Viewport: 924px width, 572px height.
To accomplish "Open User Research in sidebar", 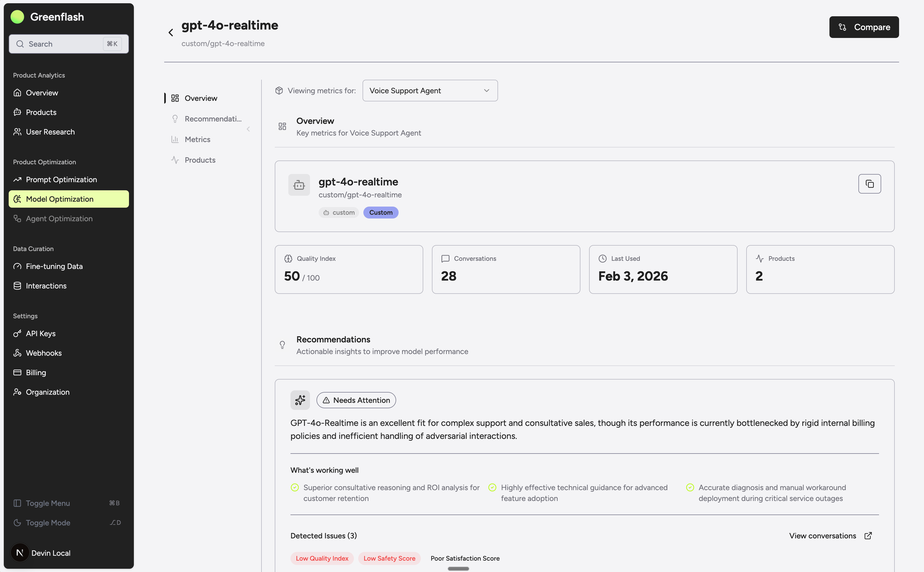I will point(69,132).
